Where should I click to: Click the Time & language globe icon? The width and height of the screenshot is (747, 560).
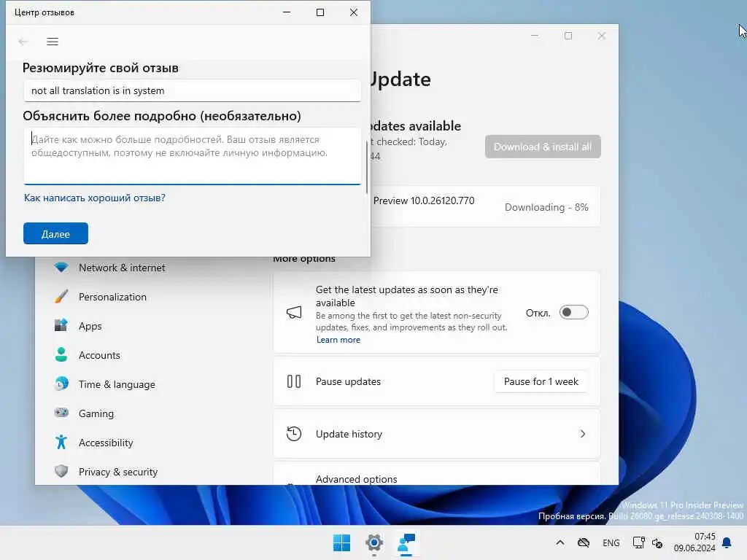pyautogui.click(x=61, y=384)
